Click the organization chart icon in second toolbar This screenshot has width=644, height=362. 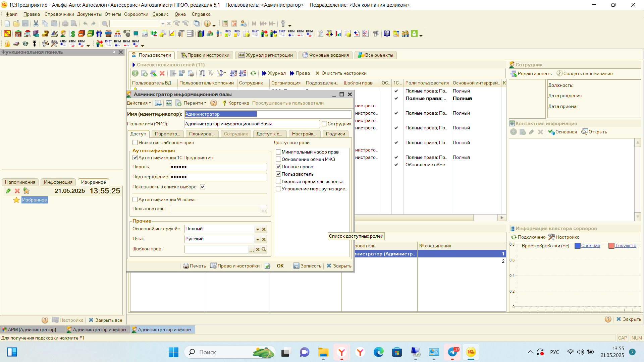[x=118, y=34]
